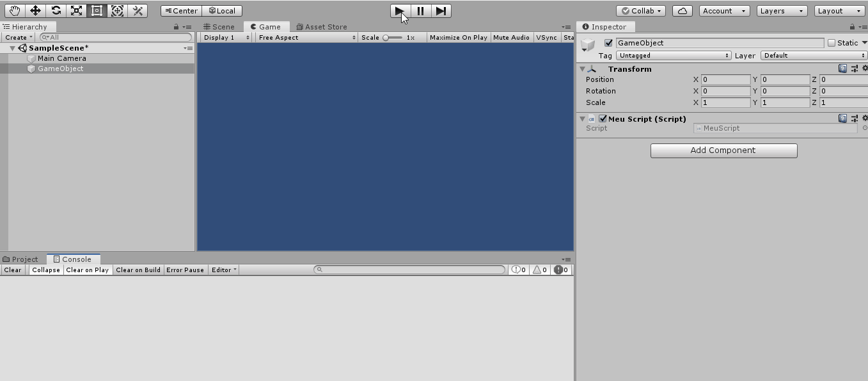The width and height of the screenshot is (868, 381).
Task: Open the Collab dropdown
Action: 641,11
